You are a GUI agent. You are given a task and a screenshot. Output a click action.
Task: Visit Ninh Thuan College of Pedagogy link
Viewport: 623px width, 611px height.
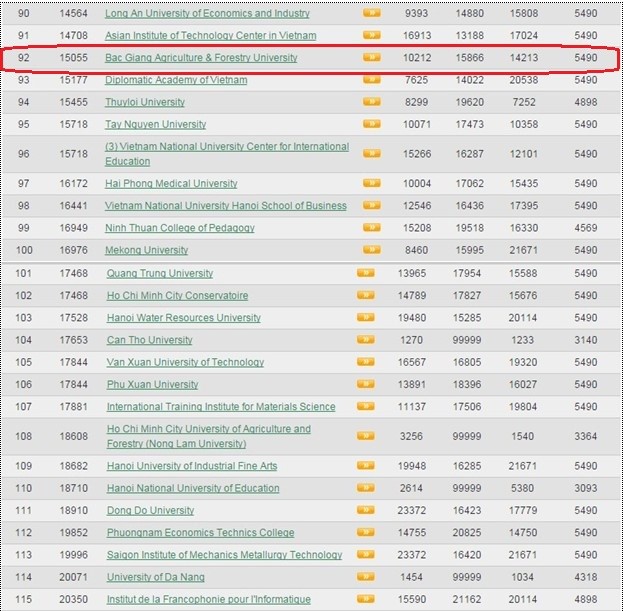pos(180,228)
